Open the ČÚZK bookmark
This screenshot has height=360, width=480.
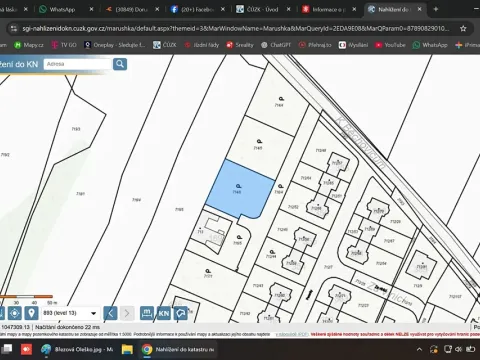click(165, 45)
